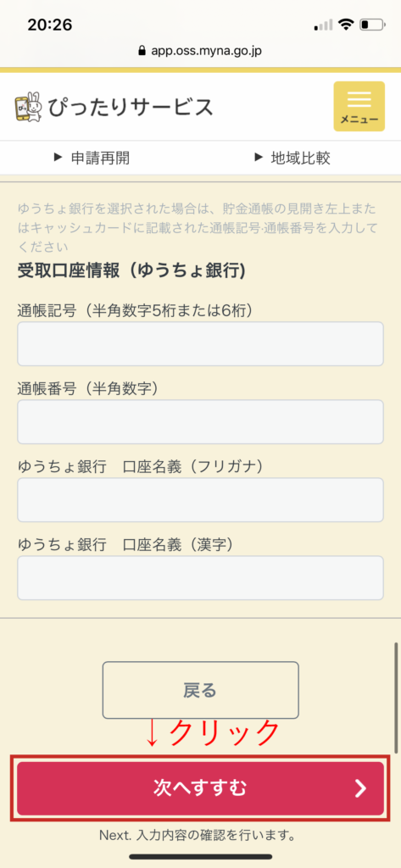Focus the 口座名義（フリガナ） input field
The image size is (401, 868).
pos(200,500)
